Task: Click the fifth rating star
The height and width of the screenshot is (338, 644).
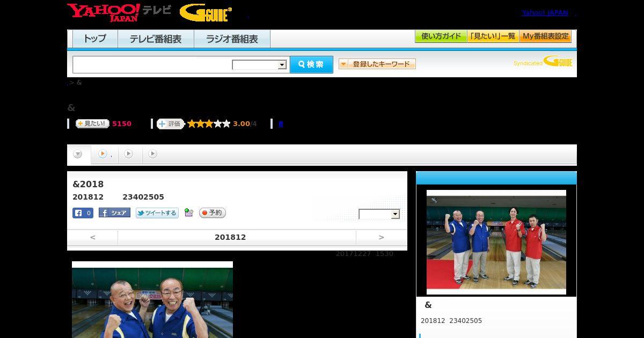Action: (226, 124)
